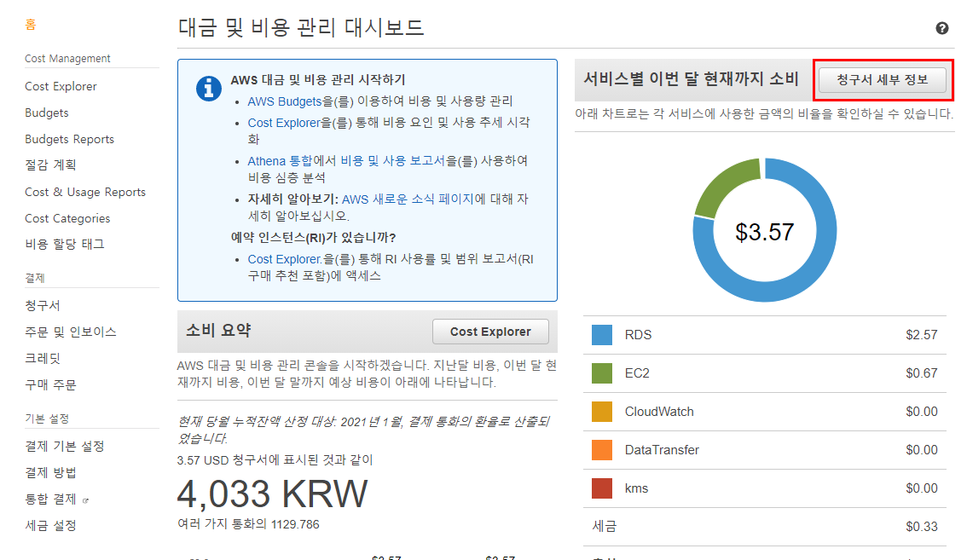
Task: Select 절감 계획 in the sidebar
Action: coord(50,165)
